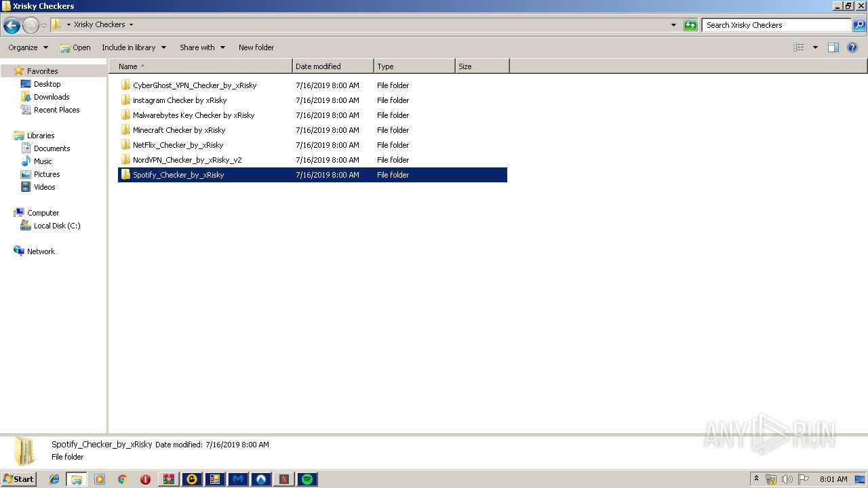Image resolution: width=868 pixels, height=488 pixels.
Task: Select Favorites in the navigation pane
Action: pos(42,71)
